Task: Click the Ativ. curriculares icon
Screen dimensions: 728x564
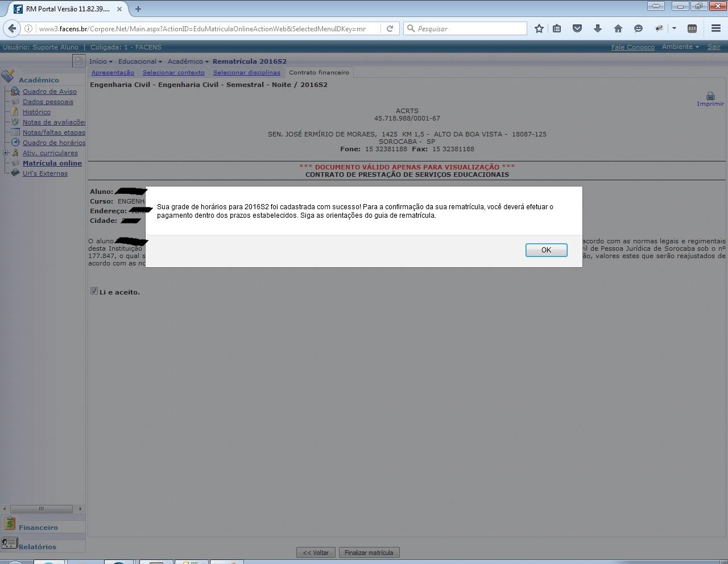Action: pos(15,152)
